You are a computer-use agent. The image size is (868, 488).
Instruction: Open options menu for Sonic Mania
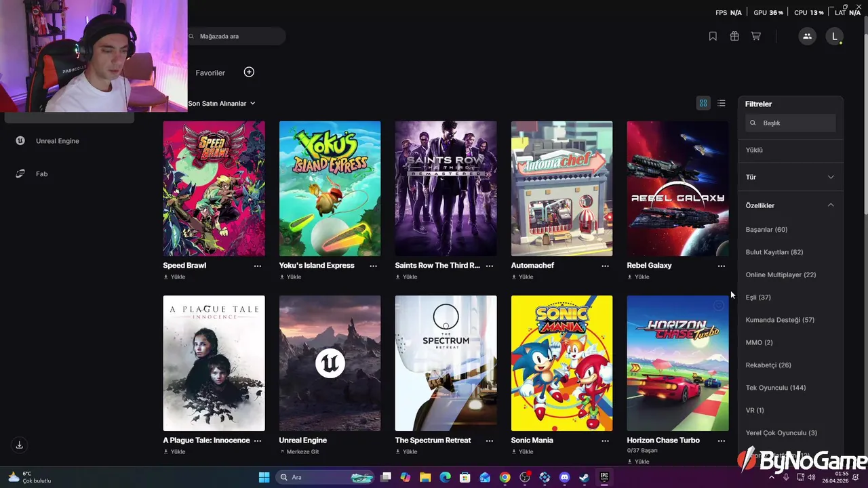(606, 441)
